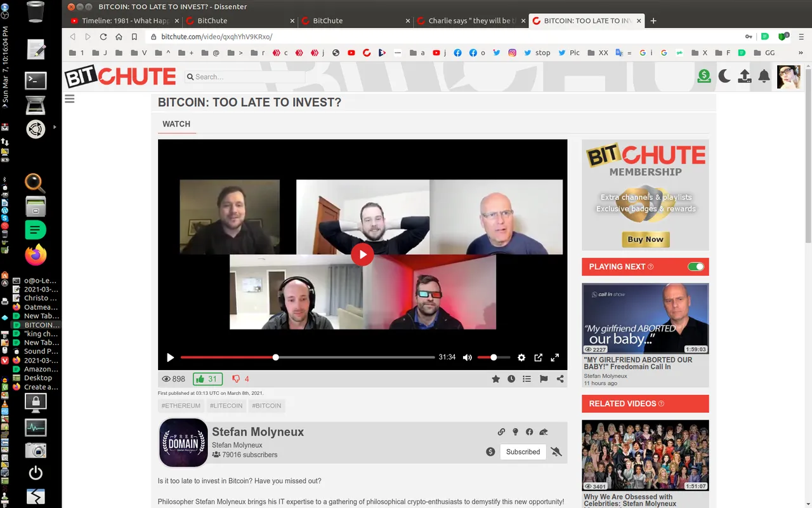The image size is (812, 508).
Task: Open "My girlfriend aborted our baby" thumbnail
Action: tap(645, 319)
